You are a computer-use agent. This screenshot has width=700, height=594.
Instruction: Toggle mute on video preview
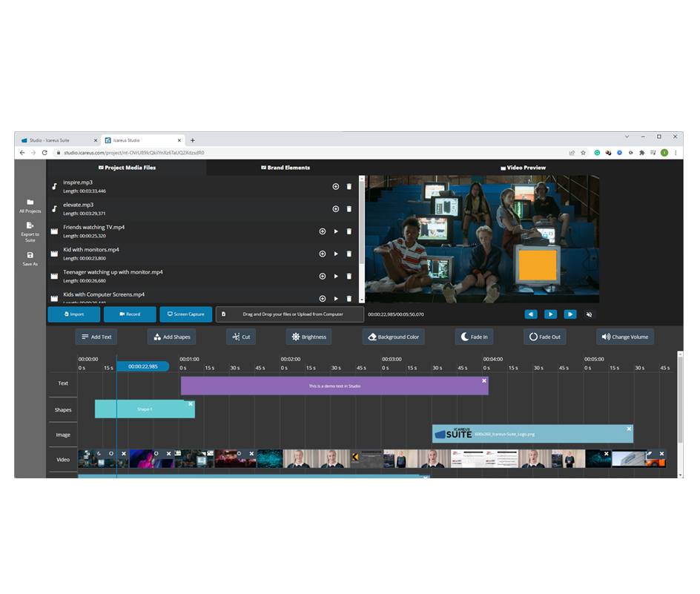click(590, 314)
